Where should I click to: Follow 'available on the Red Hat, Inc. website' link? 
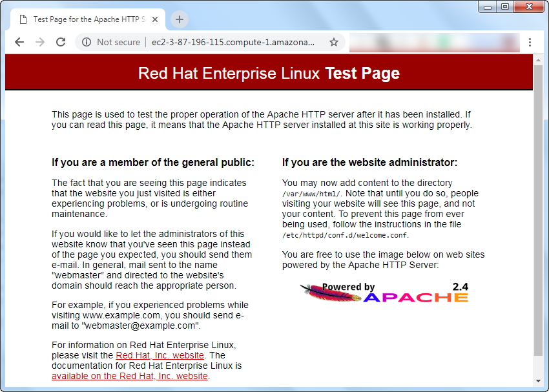click(x=130, y=376)
